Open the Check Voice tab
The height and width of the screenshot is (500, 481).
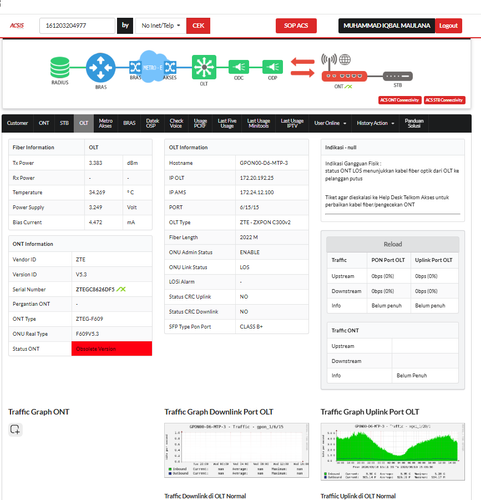coord(176,123)
